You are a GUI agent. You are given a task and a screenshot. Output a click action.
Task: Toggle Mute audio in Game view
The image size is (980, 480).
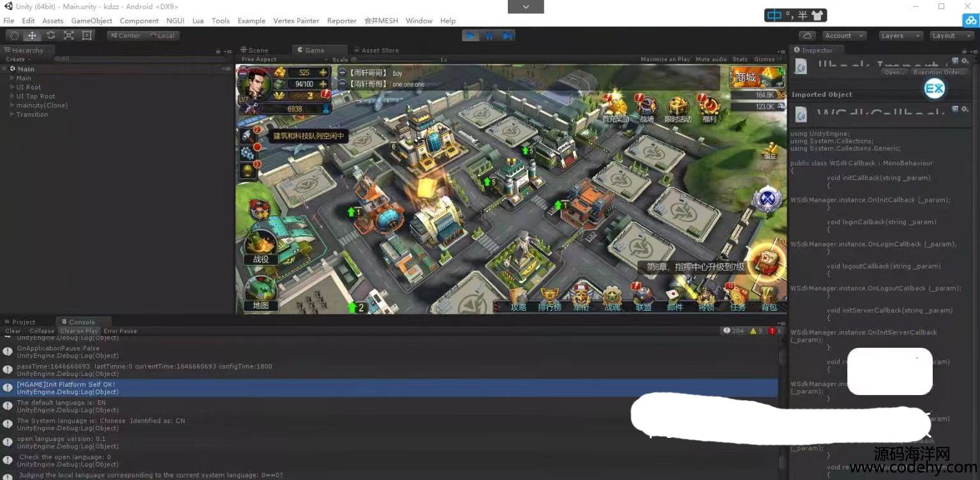pos(711,59)
